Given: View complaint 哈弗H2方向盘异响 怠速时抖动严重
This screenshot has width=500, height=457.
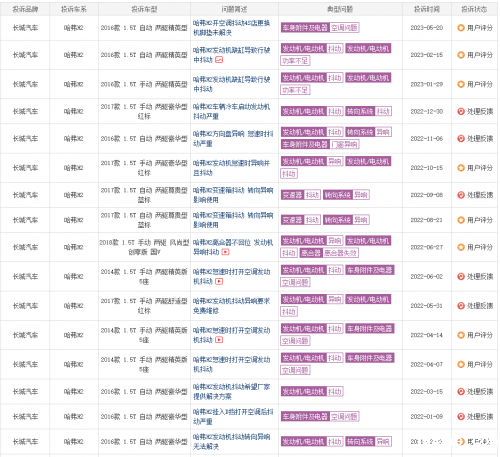Looking at the screenshot, I should pos(233,139).
